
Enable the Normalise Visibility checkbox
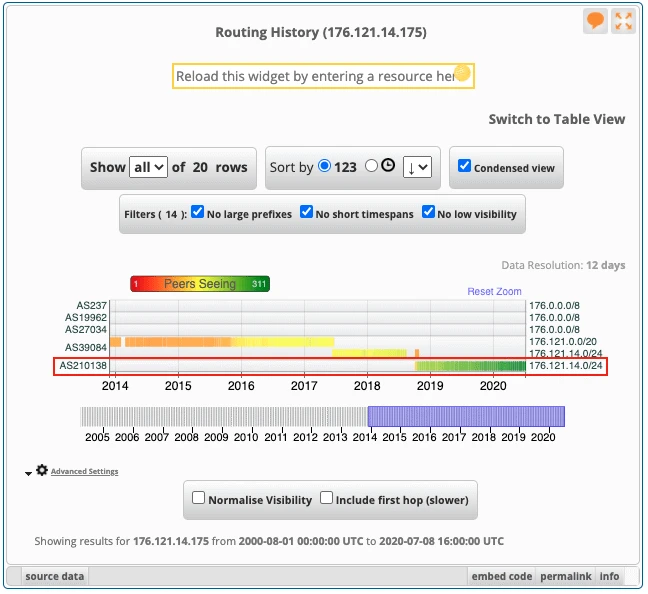[198, 498]
